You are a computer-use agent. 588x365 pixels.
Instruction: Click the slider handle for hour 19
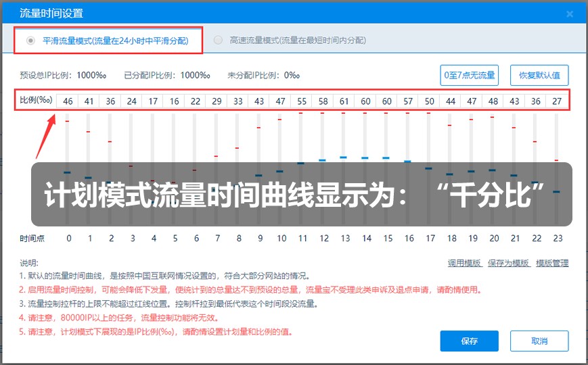point(471,171)
